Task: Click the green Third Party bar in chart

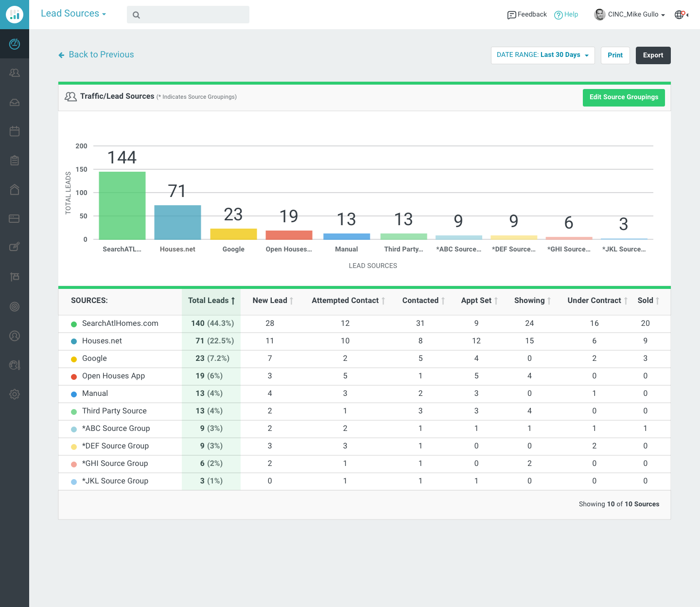Action: tap(403, 236)
